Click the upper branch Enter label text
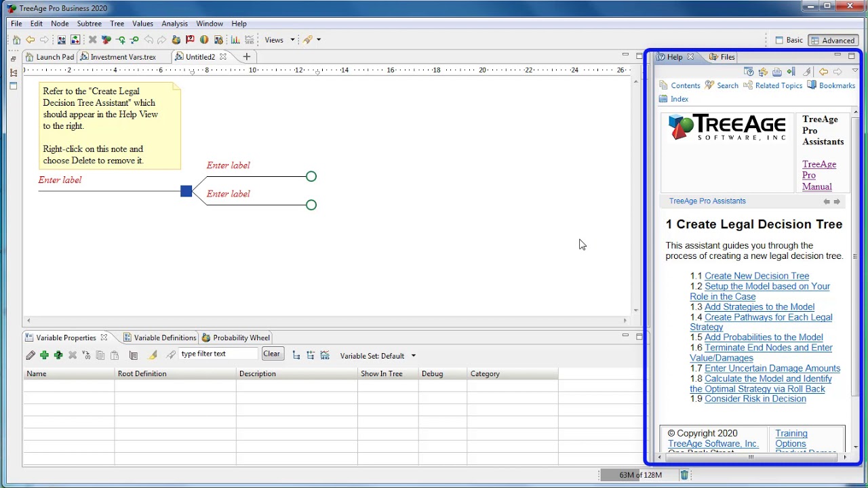This screenshot has width=868, height=488. tap(228, 165)
